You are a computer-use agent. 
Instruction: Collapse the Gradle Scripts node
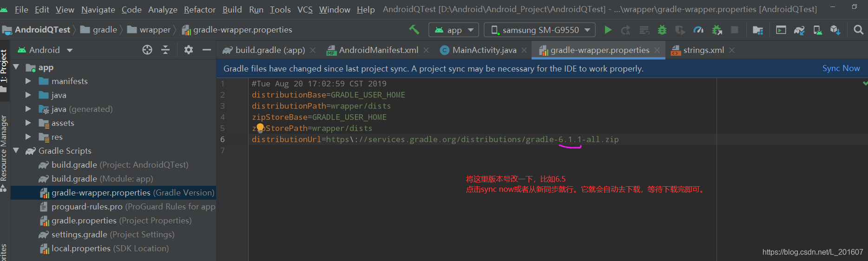tap(16, 150)
